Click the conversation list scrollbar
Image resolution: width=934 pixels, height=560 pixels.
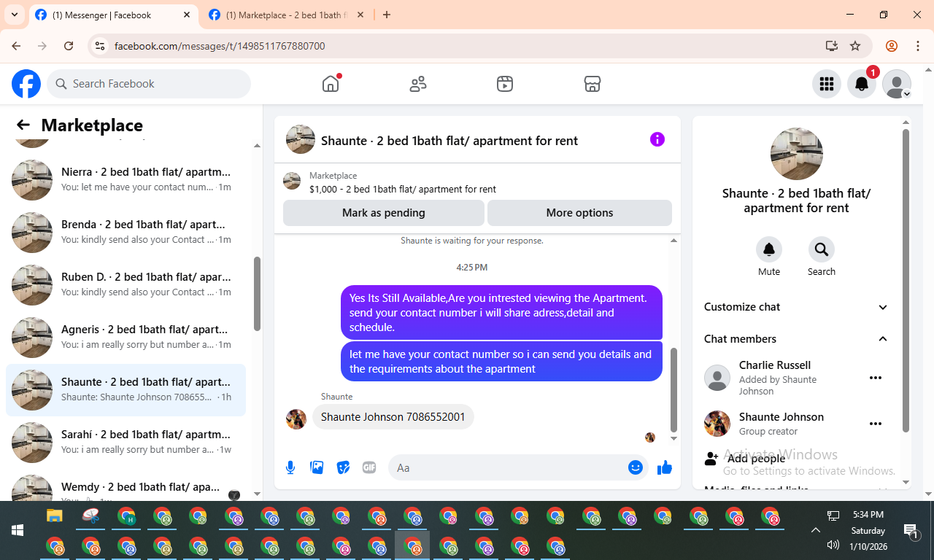point(257,294)
